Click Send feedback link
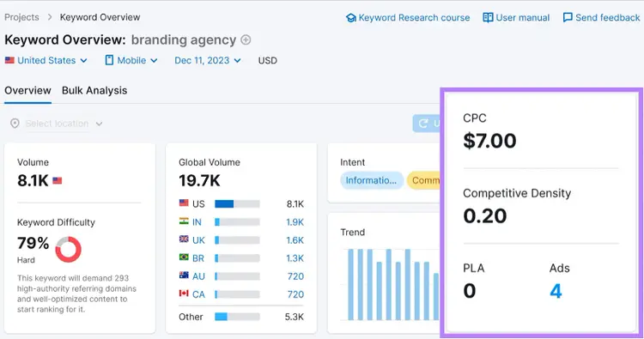This screenshot has width=644, height=339. [607, 18]
